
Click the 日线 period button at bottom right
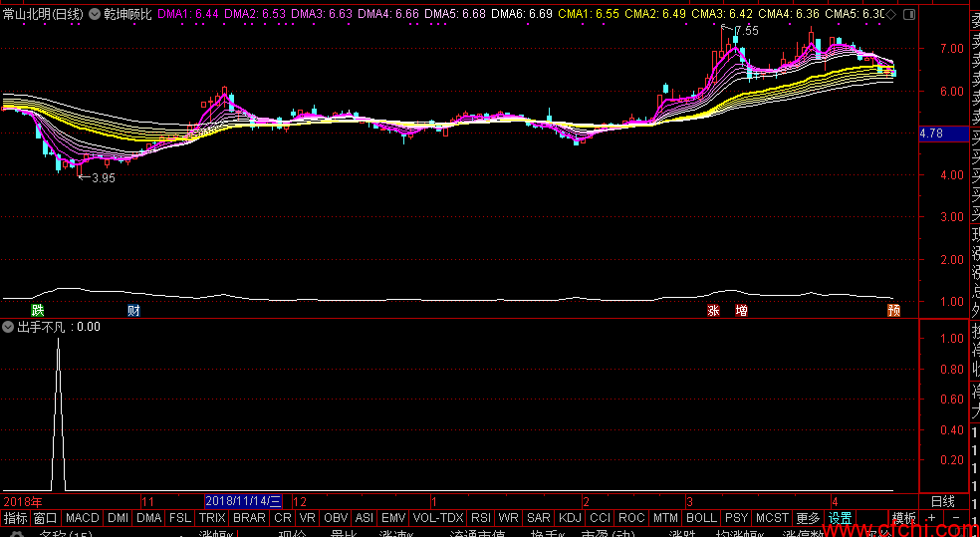coord(943,501)
